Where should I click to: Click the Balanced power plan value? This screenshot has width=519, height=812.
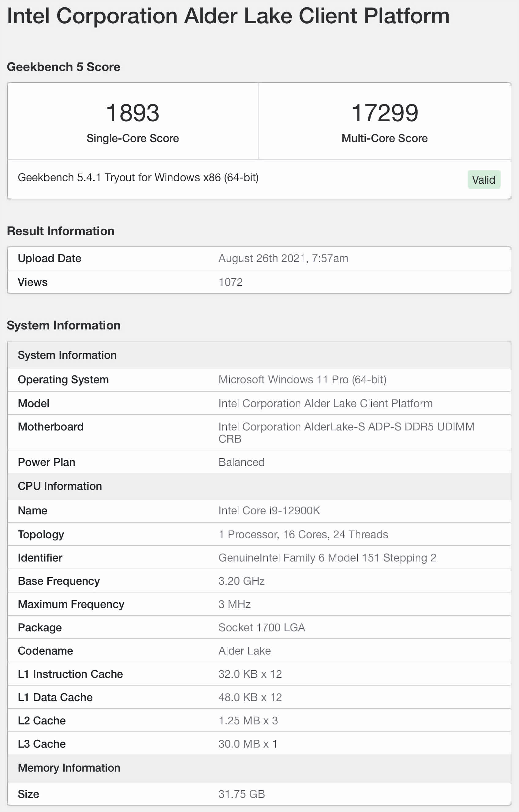[241, 462]
